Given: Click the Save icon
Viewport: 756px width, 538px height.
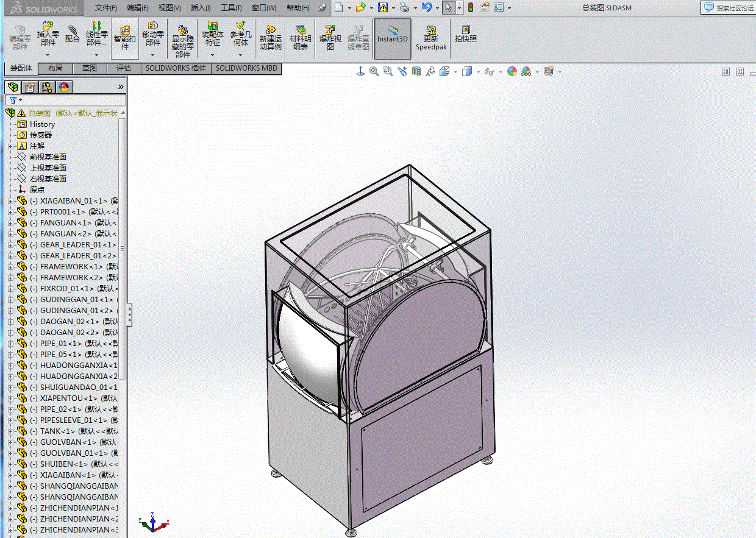Looking at the screenshot, I should coord(382,7).
